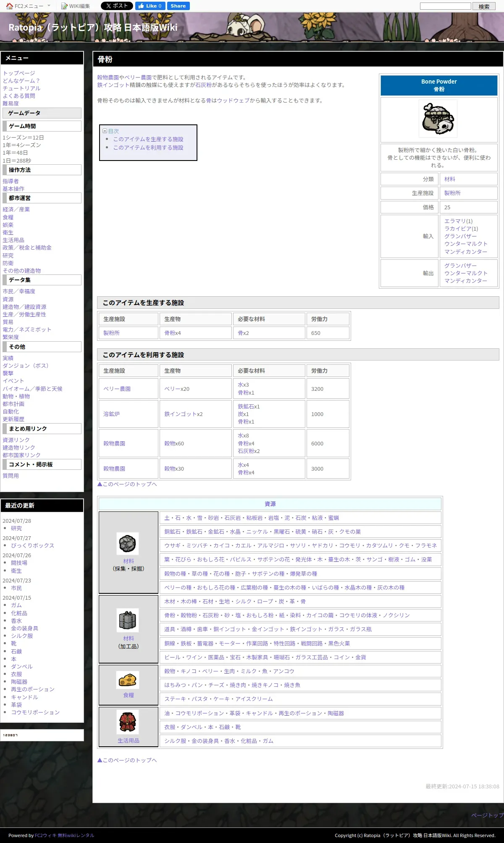Go to トップページ in the menu

19,73
